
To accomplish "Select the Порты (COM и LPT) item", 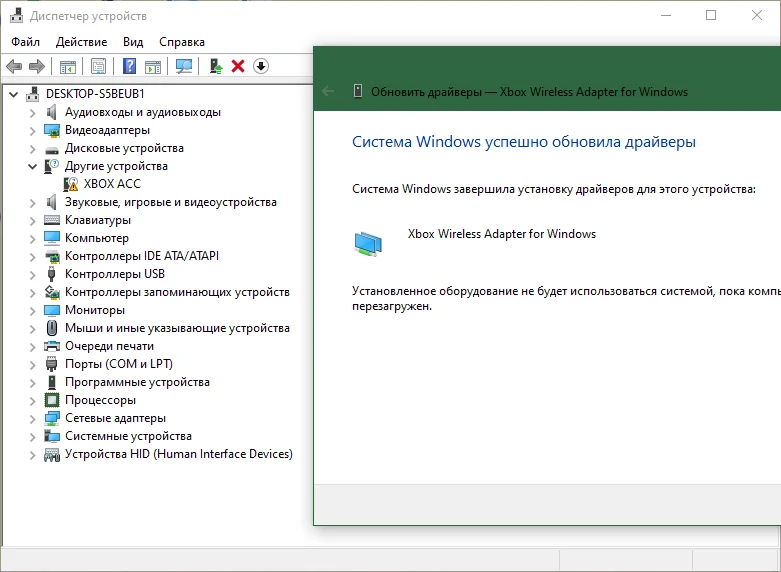I will (119, 364).
